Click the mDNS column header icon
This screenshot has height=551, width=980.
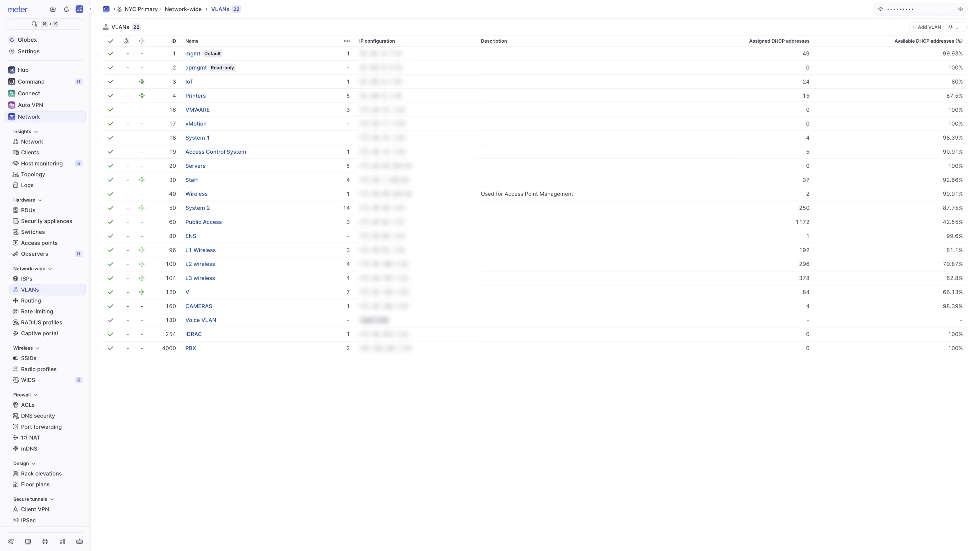tap(142, 41)
